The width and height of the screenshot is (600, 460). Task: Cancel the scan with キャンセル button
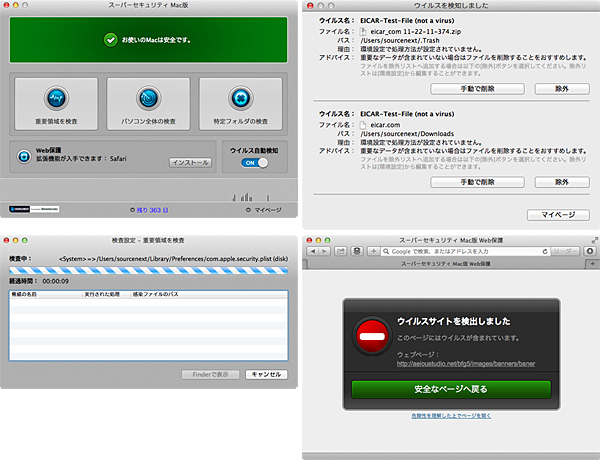(265, 373)
